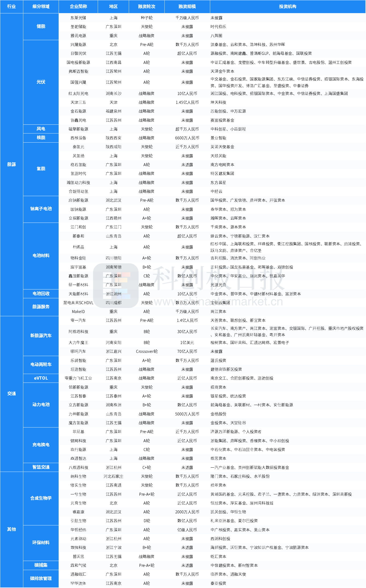The width and height of the screenshot is (366, 588).
Task: Click the 碳排放管理 subsector cell
Action: [x=41, y=579]
